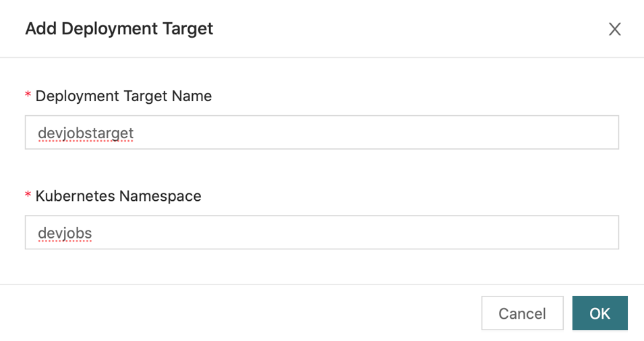
Task: Click the Kubernetes Namespace label
Action: pyautogui.click(x=118, y=196)
